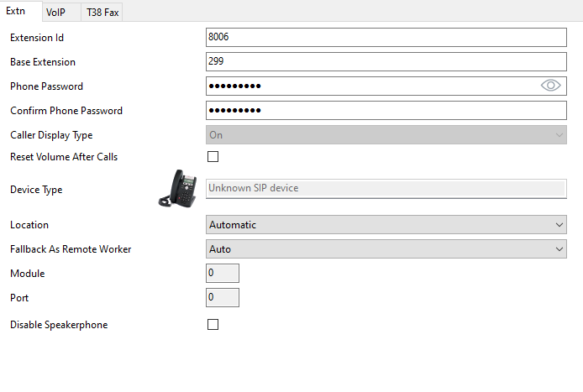Focus the Confirm Phone Password field
This screenshot has width=583, height=392.
point(386,110)
